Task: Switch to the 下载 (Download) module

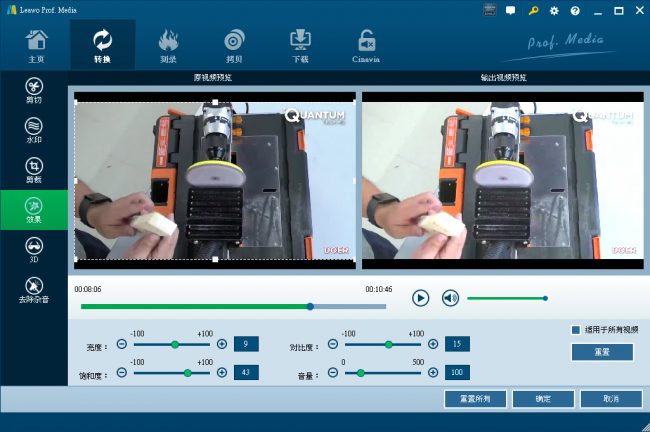Action: [300, 45]
